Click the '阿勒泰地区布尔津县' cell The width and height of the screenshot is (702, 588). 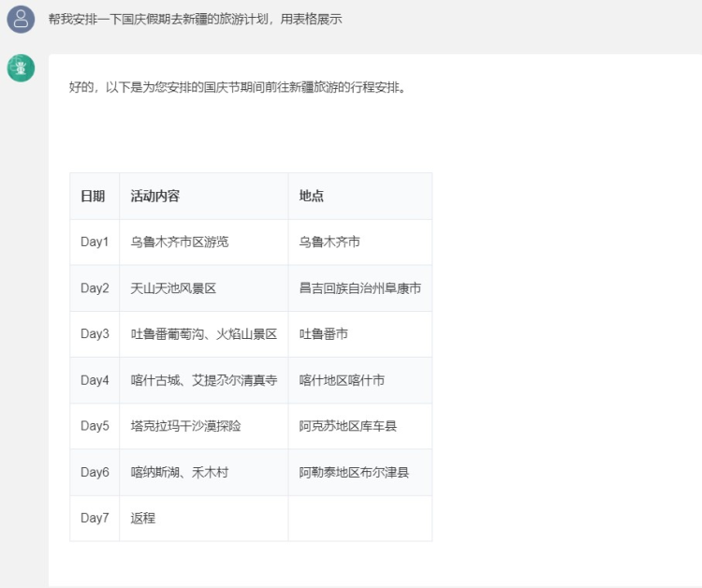tap(360, 473)
